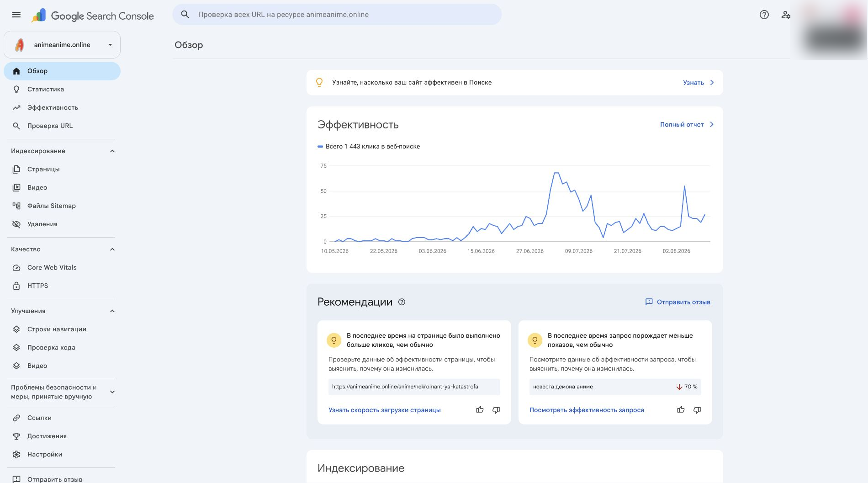Click the search magnifier icon in URL bar
Image resolution: width=868 pixels, height=483 pixels.
click(185, 15)
